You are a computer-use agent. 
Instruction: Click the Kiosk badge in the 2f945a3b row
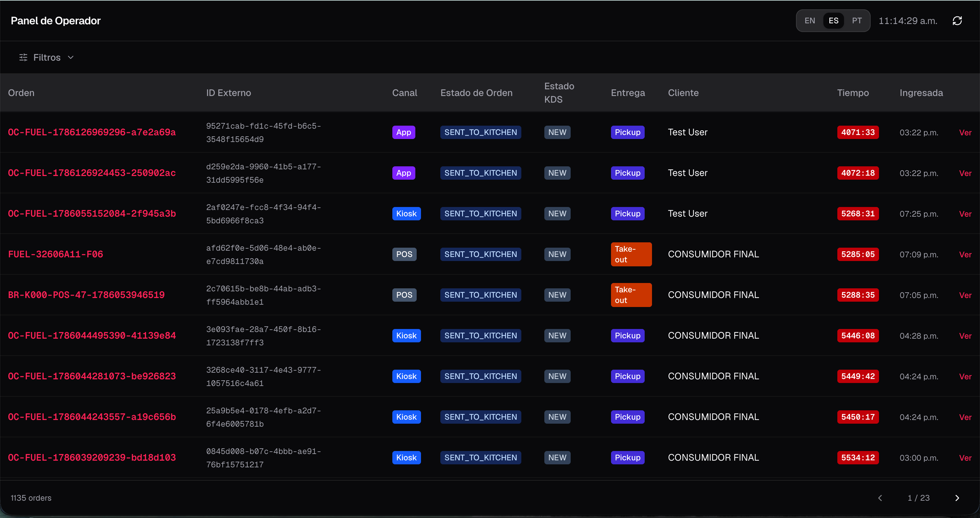click(406, 214)
